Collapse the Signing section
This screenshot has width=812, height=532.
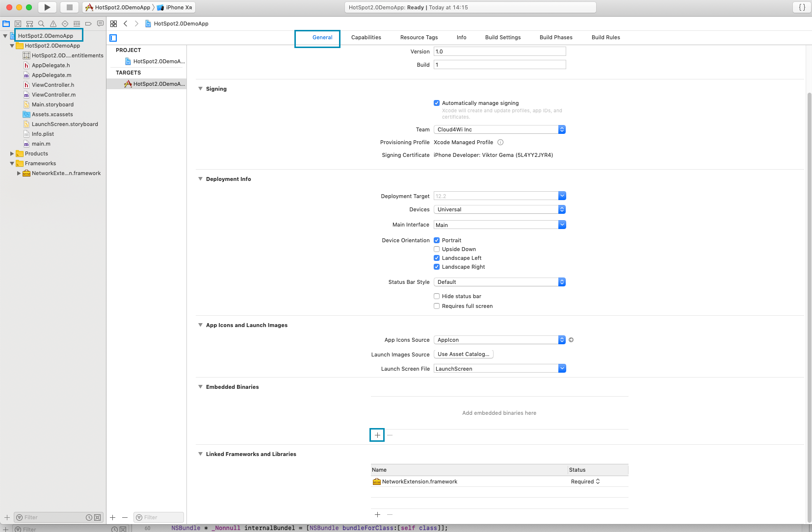[200, 89]
